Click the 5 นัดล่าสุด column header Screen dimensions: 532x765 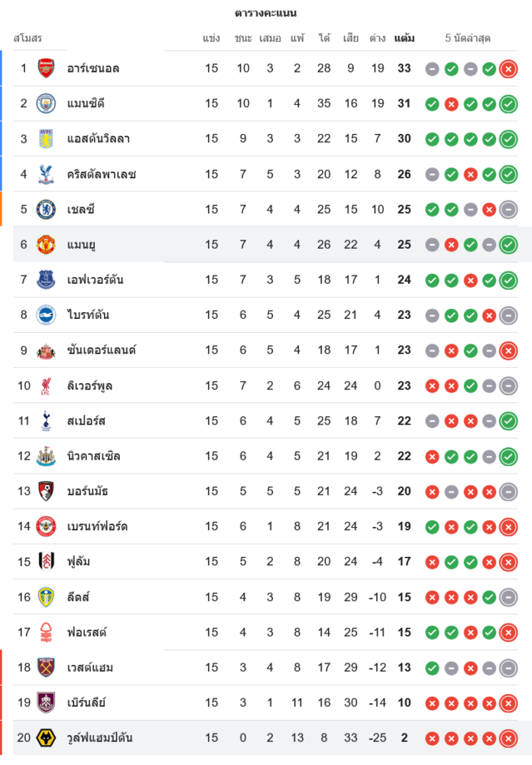click(468, 38)
